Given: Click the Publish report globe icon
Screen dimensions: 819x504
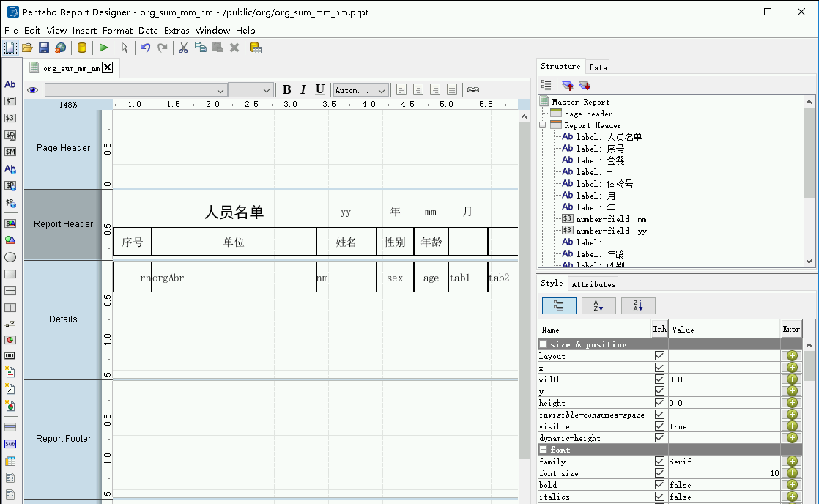Looking at the screenshot, I should [x=61, y=48].
